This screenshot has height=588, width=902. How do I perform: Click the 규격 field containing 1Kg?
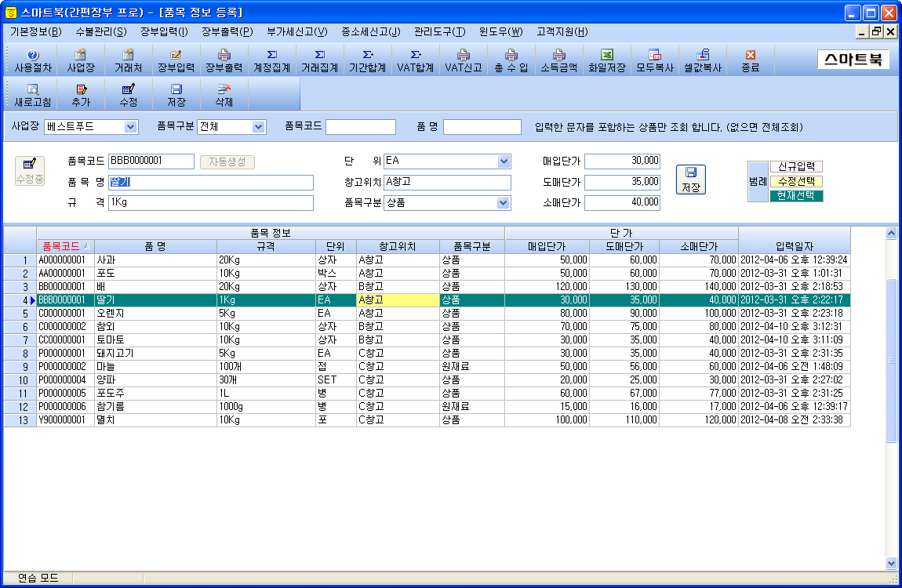click(211, 203)
